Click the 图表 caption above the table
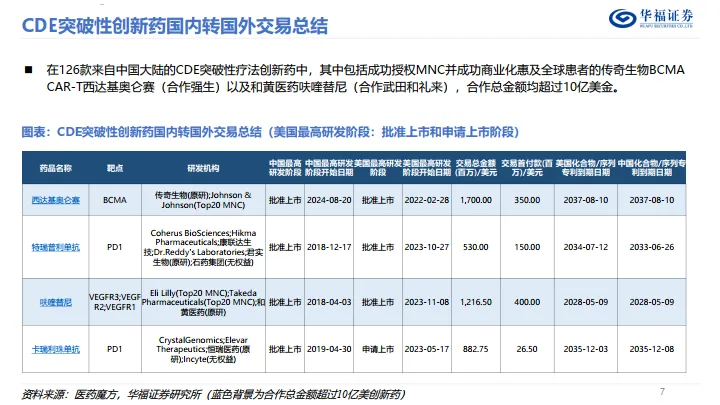 [270, 132]
